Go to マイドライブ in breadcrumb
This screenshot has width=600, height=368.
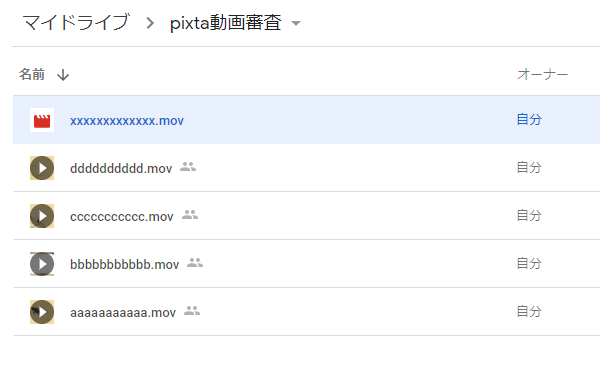(x=76, y=22)
